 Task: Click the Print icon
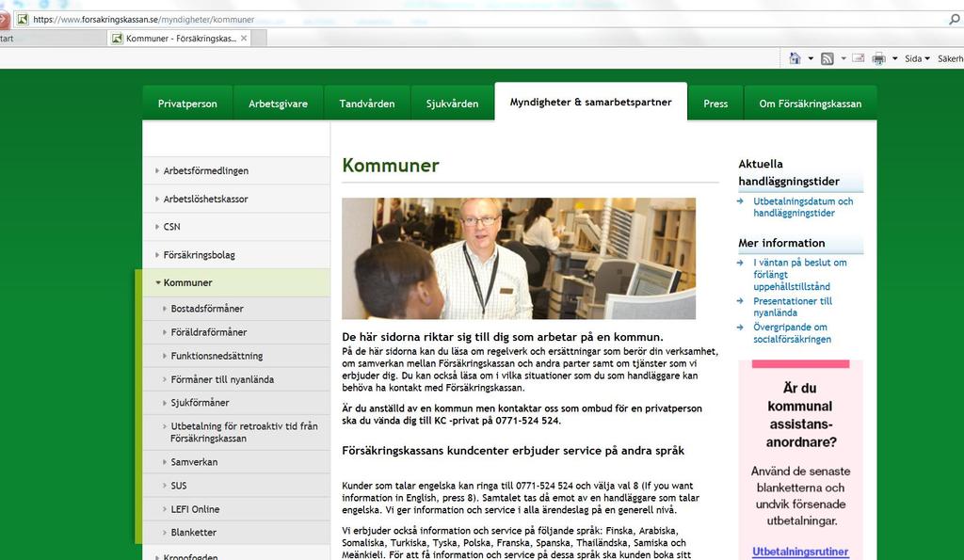879,58
